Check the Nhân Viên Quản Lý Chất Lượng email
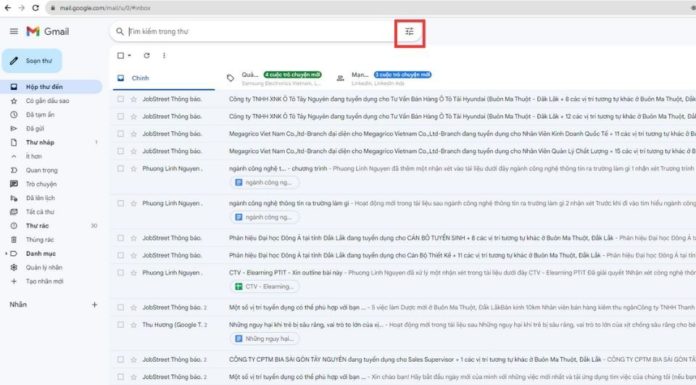The image size is (696, 385). 120,151
